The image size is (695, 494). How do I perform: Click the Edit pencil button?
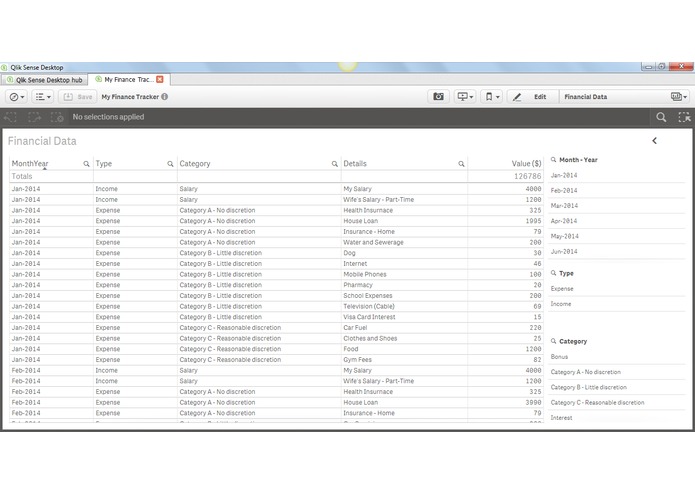pyautogui.click(x=532, y=97)
